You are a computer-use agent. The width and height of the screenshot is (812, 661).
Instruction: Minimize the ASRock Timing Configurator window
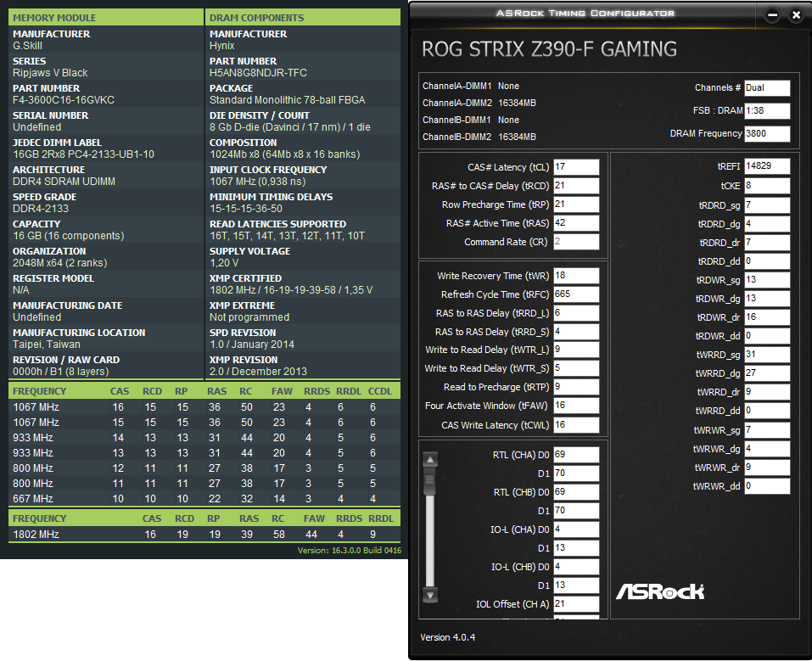[x=772, y=15]
